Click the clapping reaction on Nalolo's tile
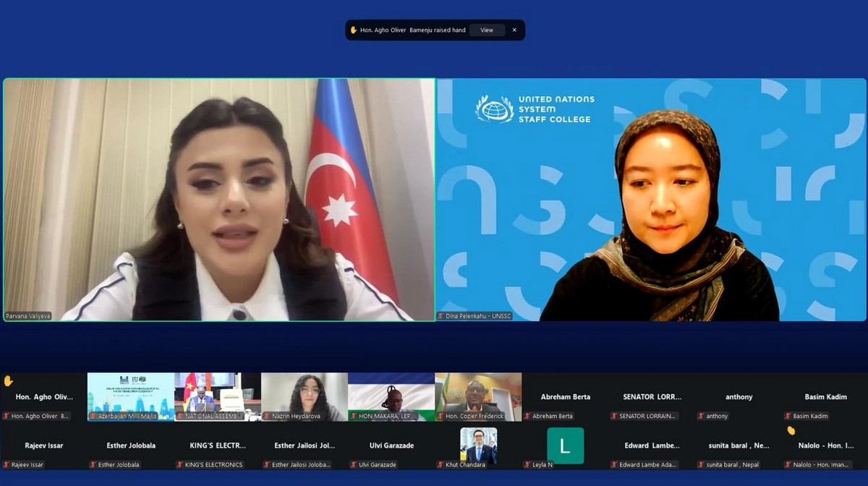The image size is (868, 486). (x=791, y=430)
